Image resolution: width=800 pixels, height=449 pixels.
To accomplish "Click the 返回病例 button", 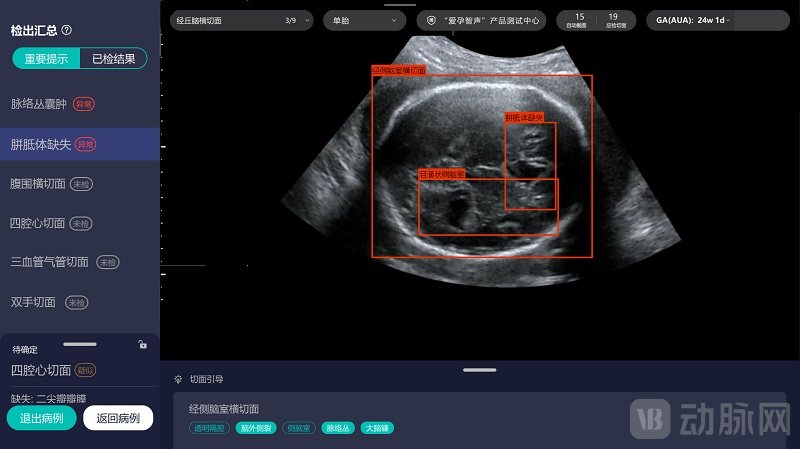I will tap(118, 418).
